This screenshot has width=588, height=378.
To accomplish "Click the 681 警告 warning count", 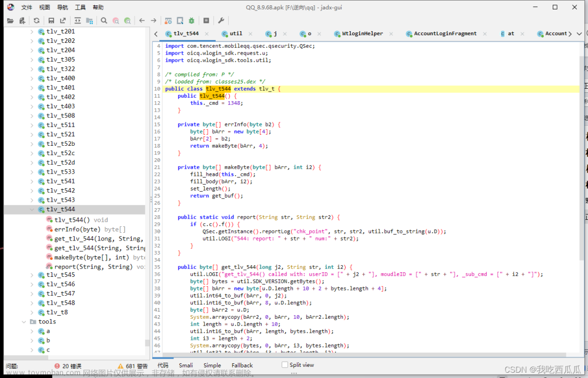I will click(x=137, y=366).
